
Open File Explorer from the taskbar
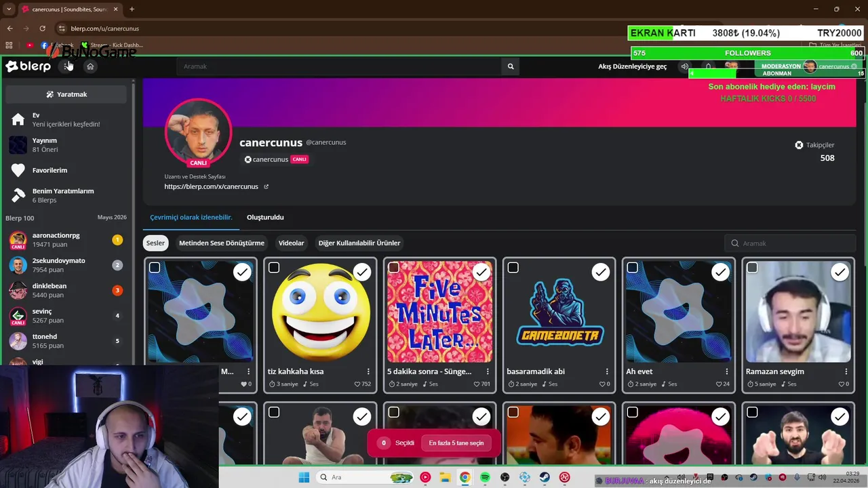[x=445, y=477]
